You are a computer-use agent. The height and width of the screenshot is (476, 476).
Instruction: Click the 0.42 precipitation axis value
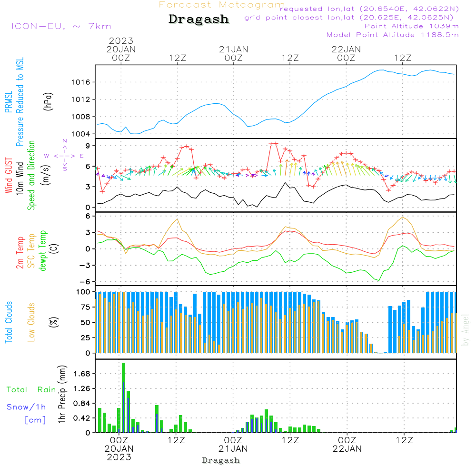(x=82, y=418)
